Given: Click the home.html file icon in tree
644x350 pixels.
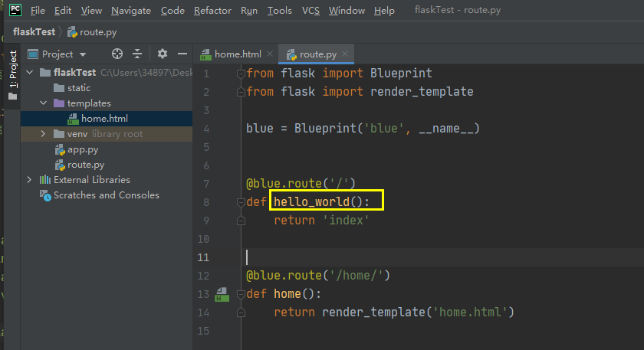Looking at the screenshot, I should 73,119.
